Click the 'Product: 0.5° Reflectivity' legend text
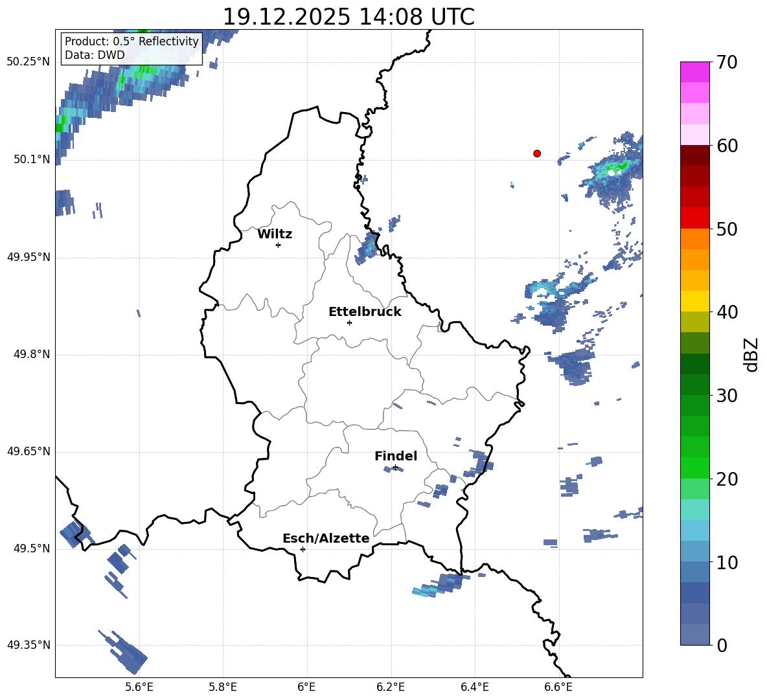767x700 pixels. click(x=132, y=41)
